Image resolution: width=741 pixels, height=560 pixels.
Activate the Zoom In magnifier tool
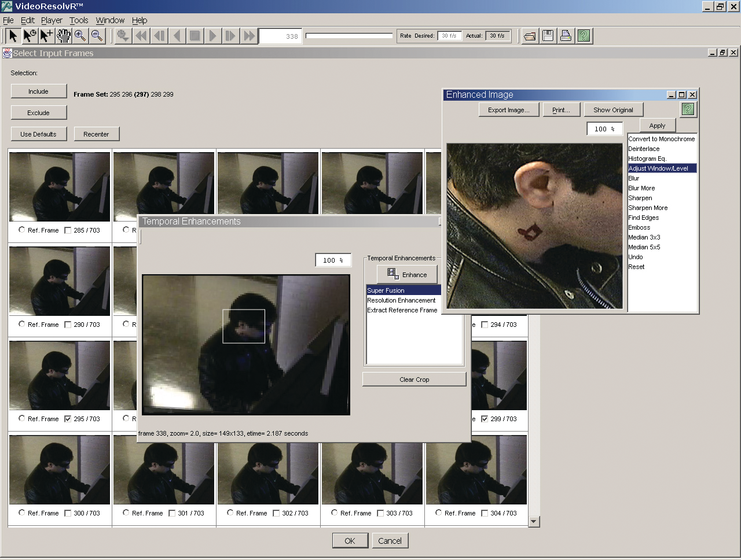coord(79,35)
